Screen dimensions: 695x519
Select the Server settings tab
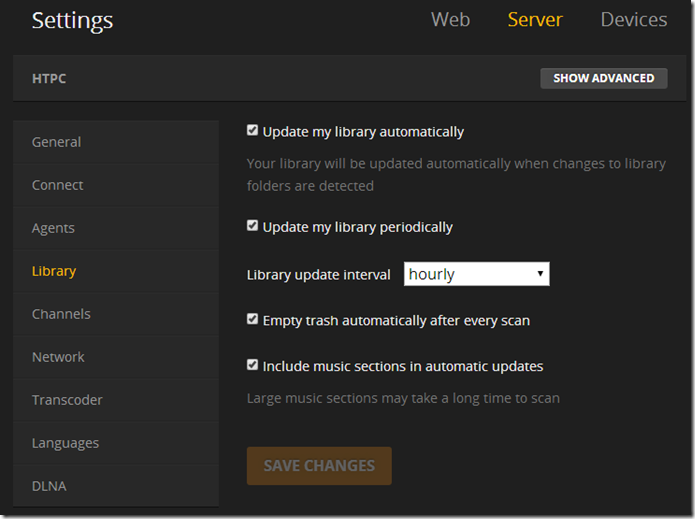coord(535,20)
